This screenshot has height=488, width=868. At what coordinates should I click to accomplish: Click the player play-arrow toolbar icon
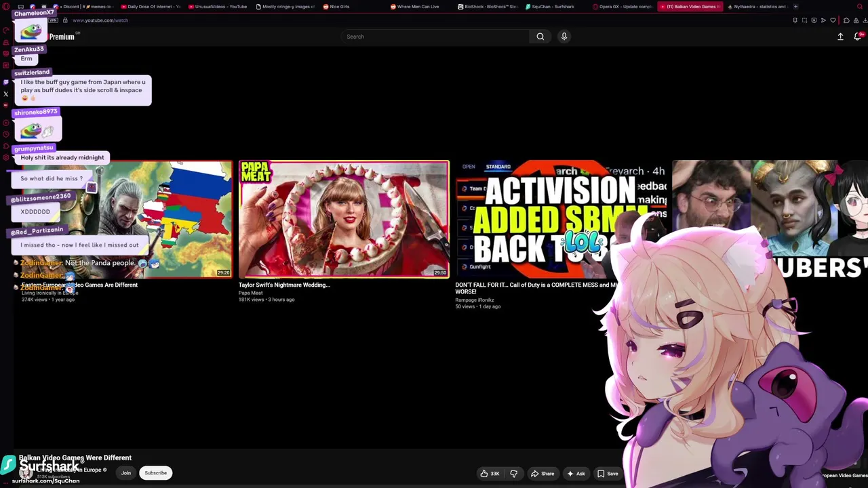click(823, 20)
